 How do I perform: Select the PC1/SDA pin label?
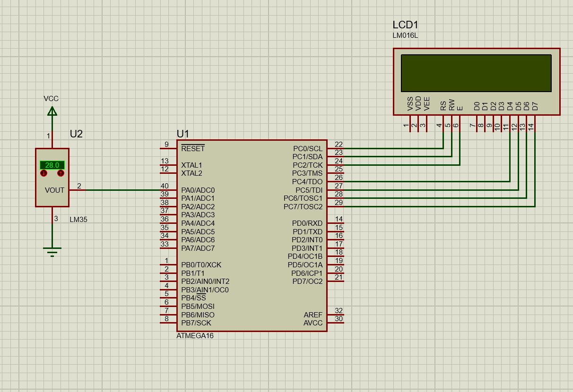click(307, 157)
